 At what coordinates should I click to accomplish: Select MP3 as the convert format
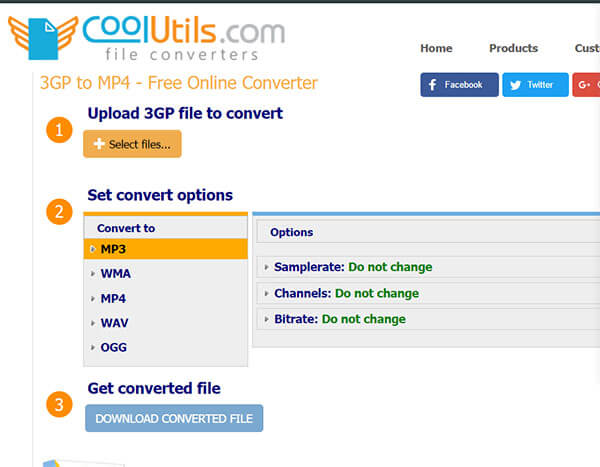[x=113, y=249]
